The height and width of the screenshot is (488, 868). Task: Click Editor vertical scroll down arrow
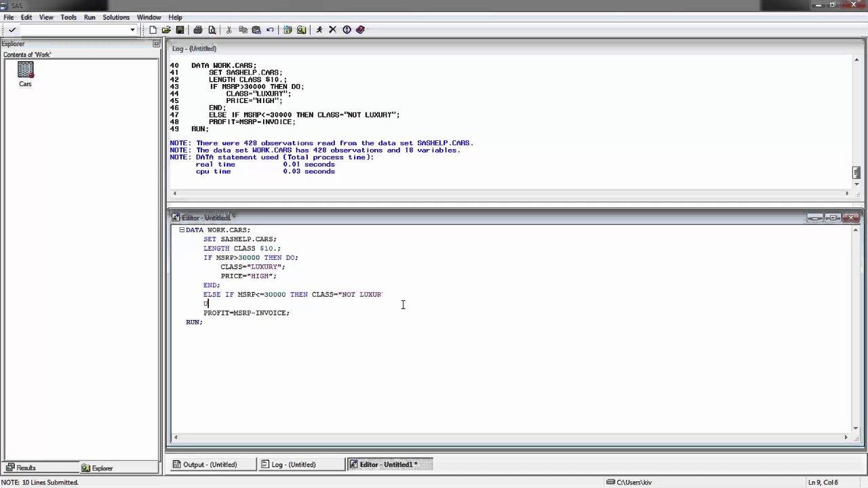click(856, 428)
